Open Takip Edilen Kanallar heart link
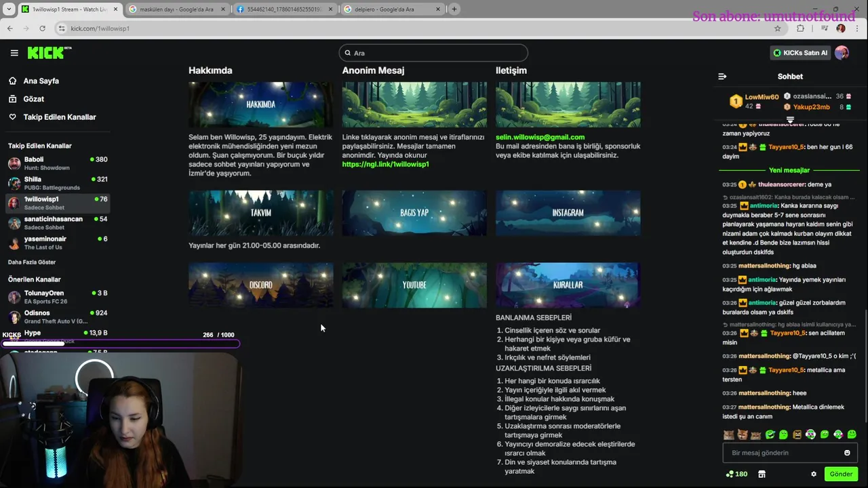This screenshot has width=868, height=488. pos(52,117)
